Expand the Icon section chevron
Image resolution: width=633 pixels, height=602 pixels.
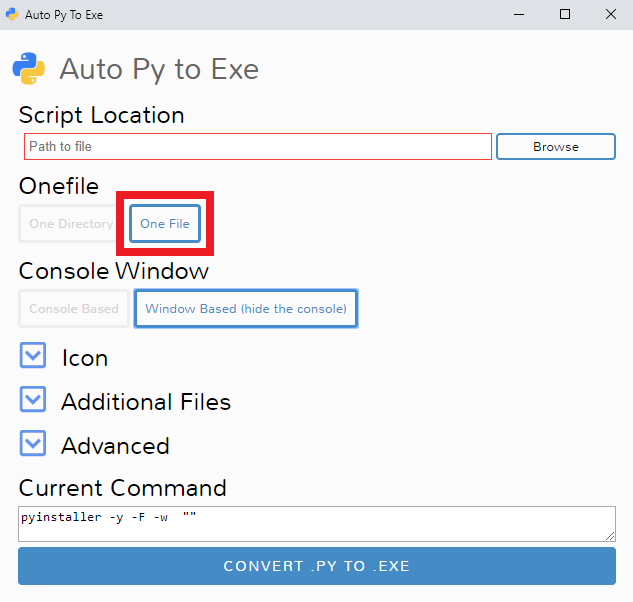(33, 356)
